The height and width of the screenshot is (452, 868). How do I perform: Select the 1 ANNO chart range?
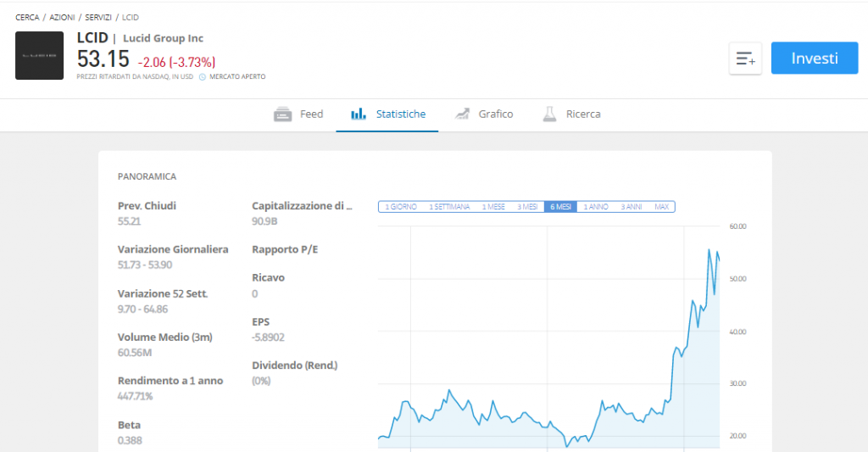[x=596, y=207]
